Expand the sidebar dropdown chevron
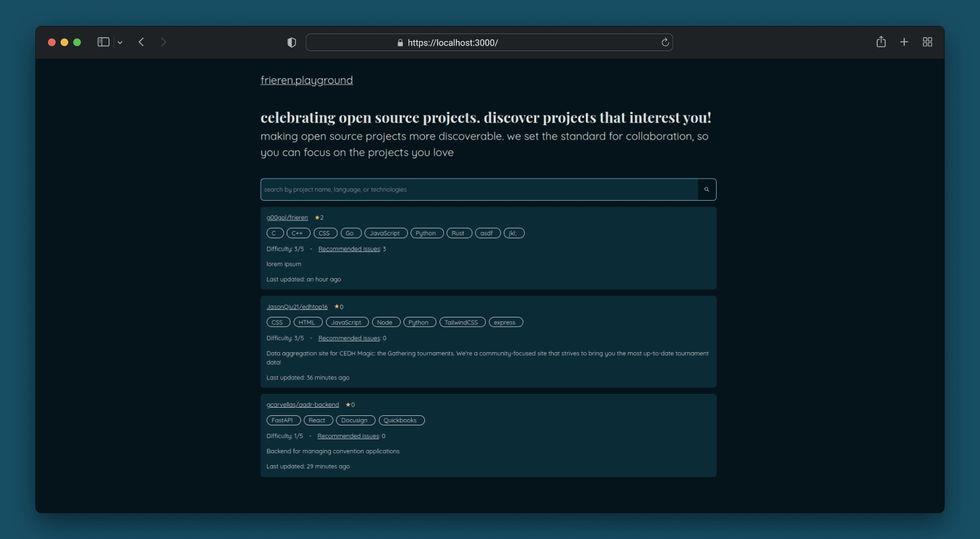The width and height of the screenshot is (980, 539). click(x=120, y=43)
